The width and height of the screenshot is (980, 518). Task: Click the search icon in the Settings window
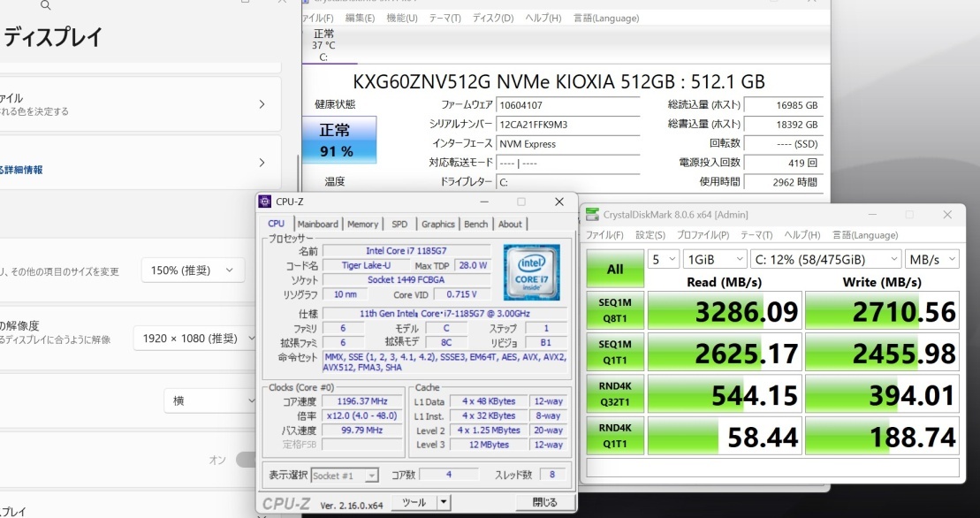[45, 5]
